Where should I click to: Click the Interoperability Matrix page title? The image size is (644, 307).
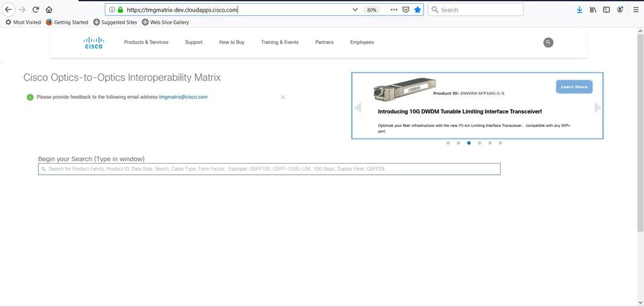click(x=122, y=77)
